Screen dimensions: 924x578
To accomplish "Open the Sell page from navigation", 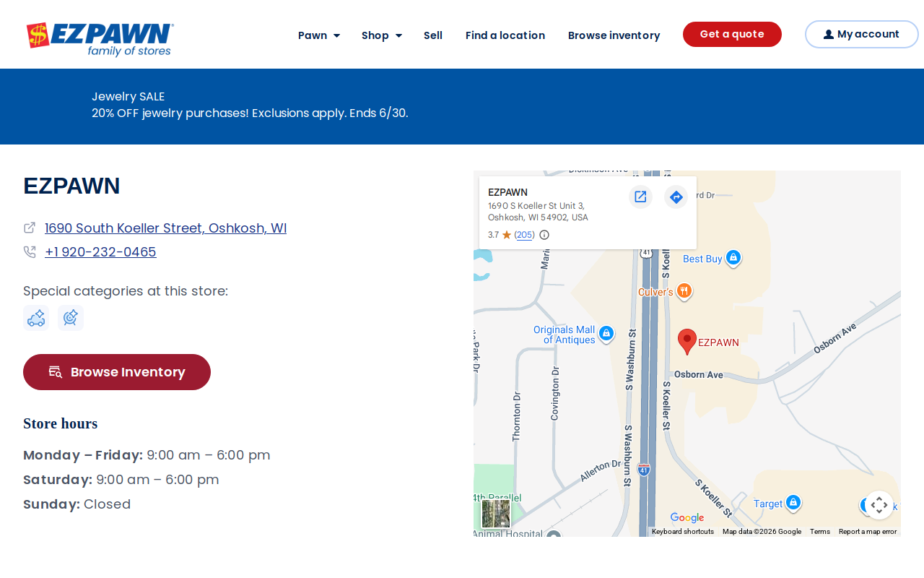I will pyautogui.click(x=433, y=35).
